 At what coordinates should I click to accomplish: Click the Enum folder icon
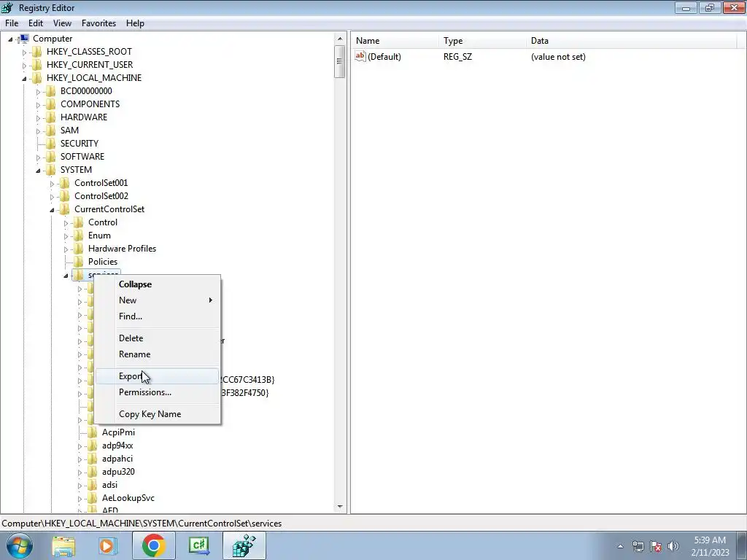pos(79,236)
